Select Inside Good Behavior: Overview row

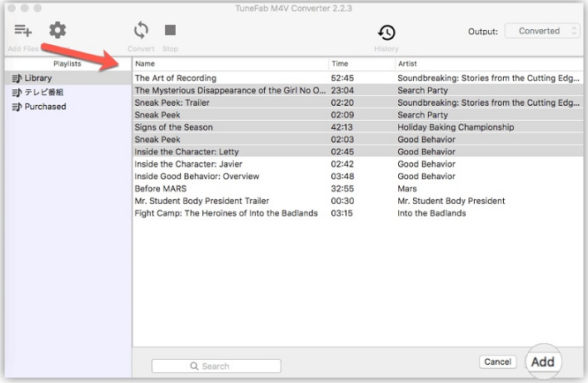(358, 177)
